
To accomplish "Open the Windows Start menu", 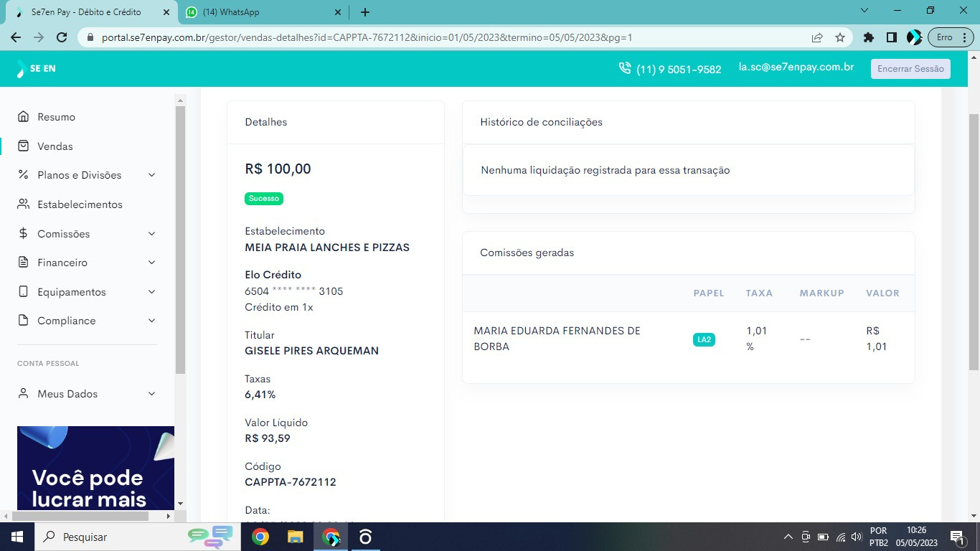I will coord(17,537).
